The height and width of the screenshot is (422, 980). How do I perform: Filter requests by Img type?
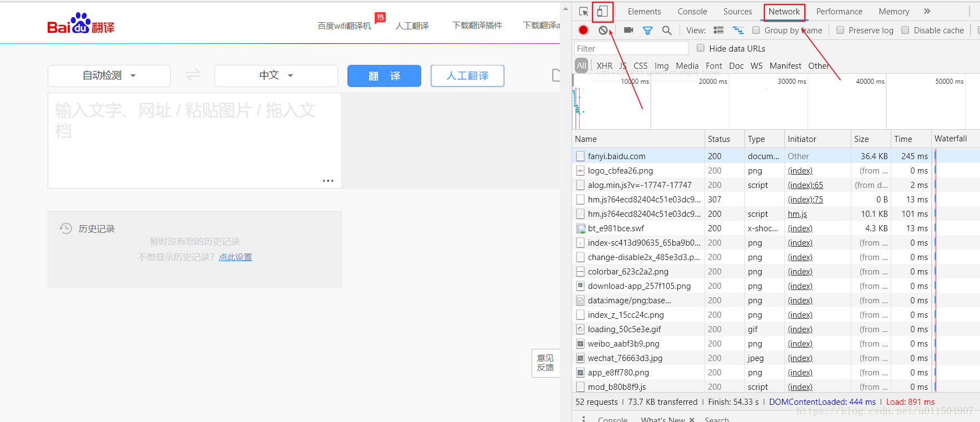661,65
